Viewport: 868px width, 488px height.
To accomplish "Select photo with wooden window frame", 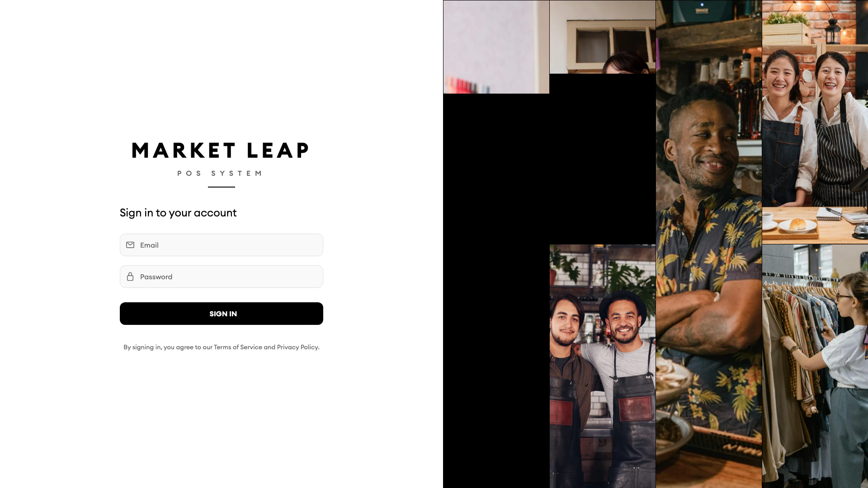I will tap(603, 37).
